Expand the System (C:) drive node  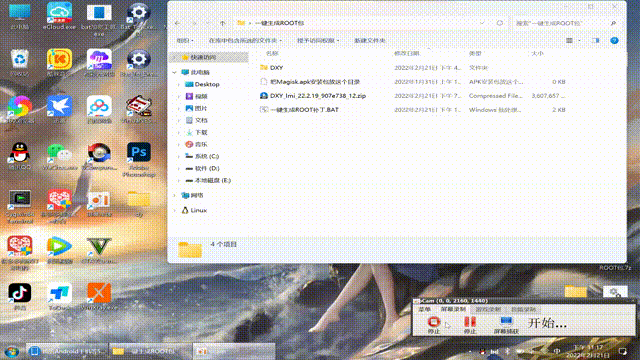pos(179,156)
